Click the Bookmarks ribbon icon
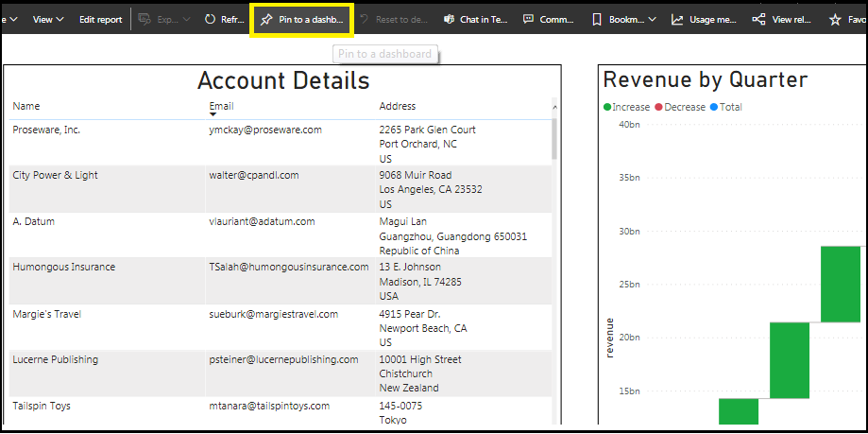Viewport: 868px width, 434px height. tap(597, 20)
